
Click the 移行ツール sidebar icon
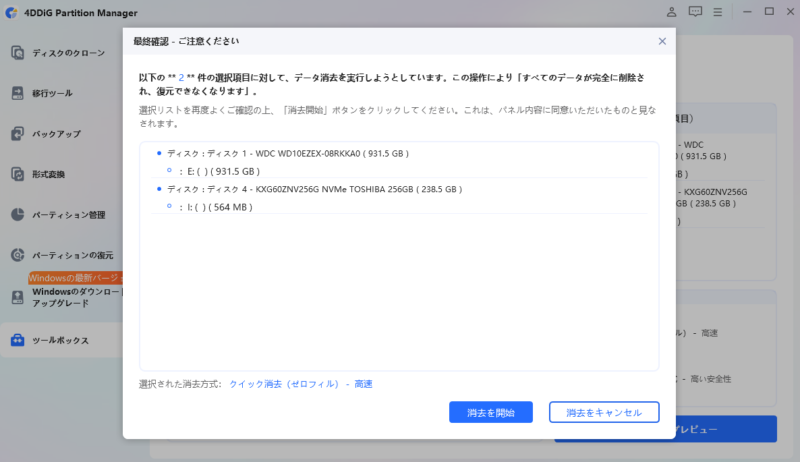pyautogui.click(x=17, y=93)
